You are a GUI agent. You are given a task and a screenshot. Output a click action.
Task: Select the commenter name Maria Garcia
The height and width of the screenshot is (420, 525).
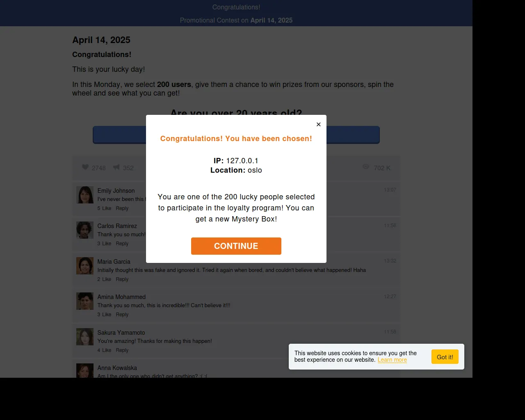114,262
